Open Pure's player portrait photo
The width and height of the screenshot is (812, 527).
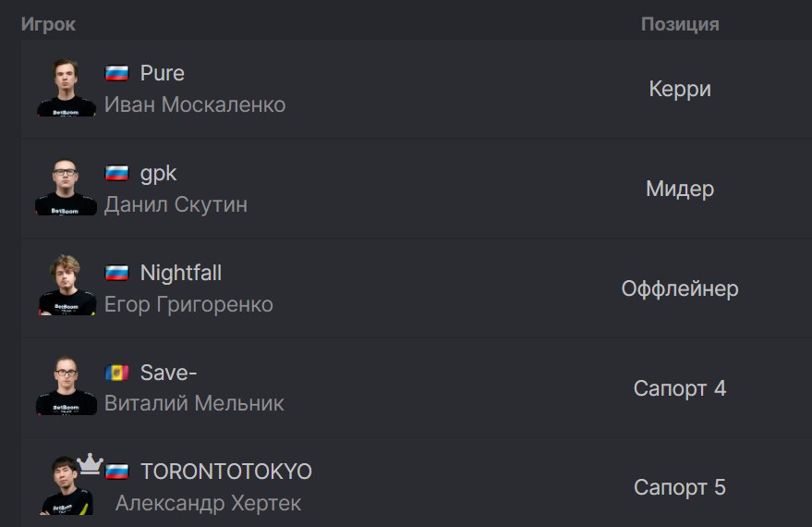tap(66, 88)
